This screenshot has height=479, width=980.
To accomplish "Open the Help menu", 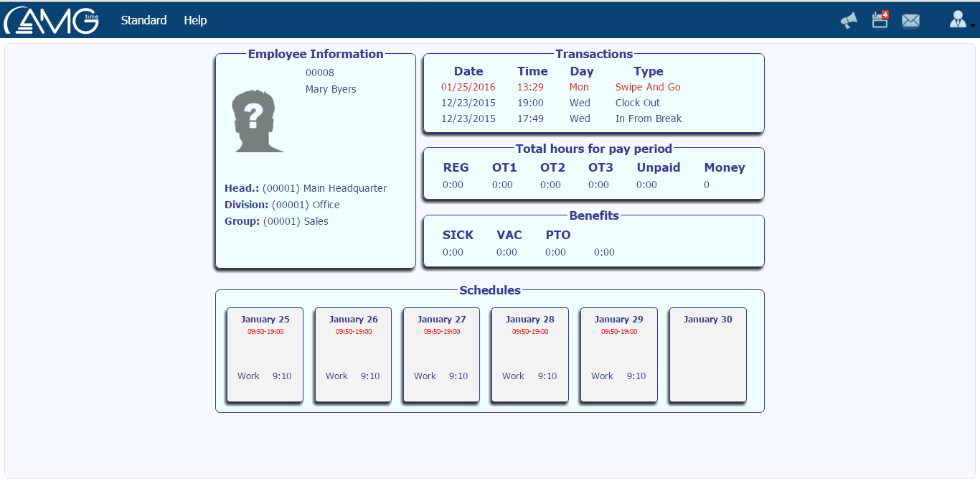I will pyautogui.click(x=195, y=20).
